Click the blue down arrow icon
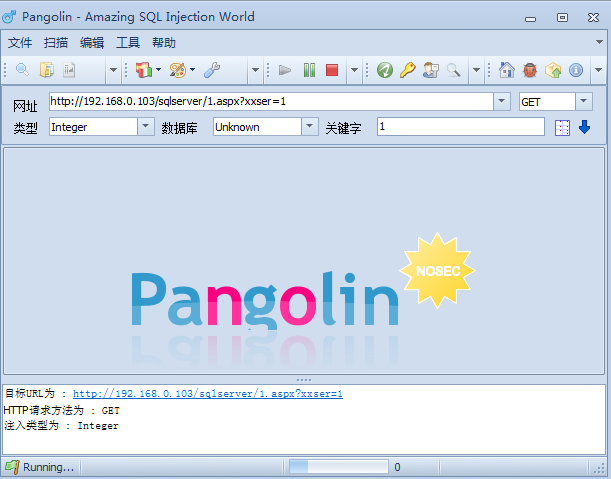This screenshot has width=611, height=479. click(x=584, y=127)
